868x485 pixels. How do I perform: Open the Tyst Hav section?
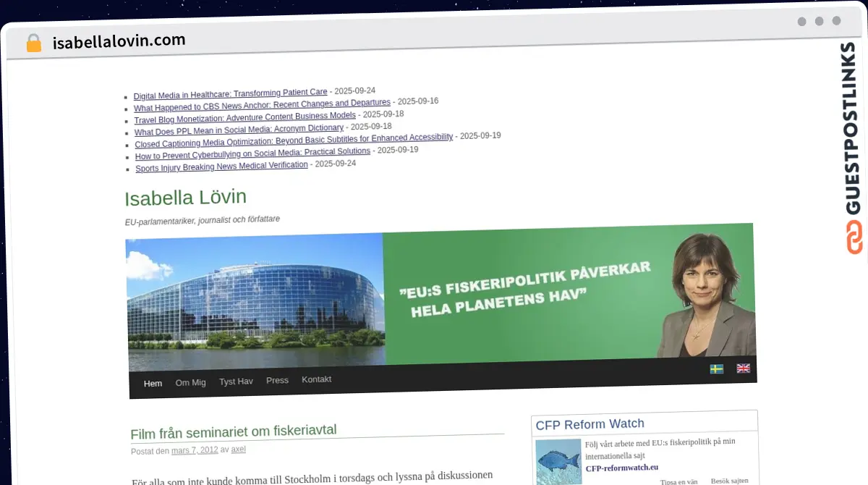point(236,381)
